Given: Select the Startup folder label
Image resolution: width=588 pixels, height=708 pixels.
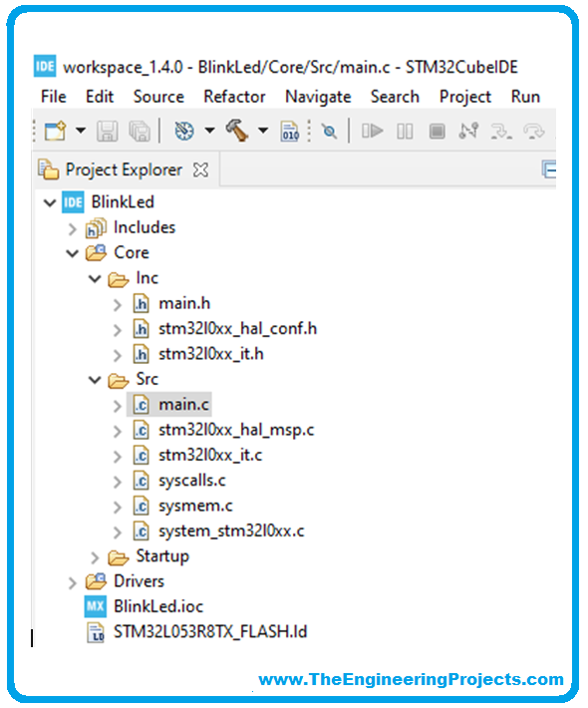Looking at the screenshot, I should (x=162, y=556).
